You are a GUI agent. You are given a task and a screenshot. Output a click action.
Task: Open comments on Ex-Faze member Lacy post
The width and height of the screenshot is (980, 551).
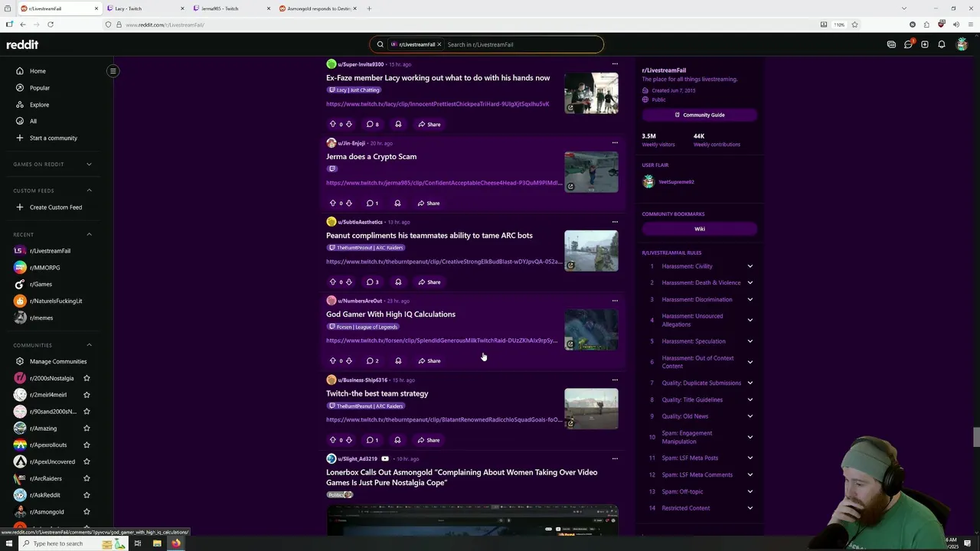(x=372, y=124)
